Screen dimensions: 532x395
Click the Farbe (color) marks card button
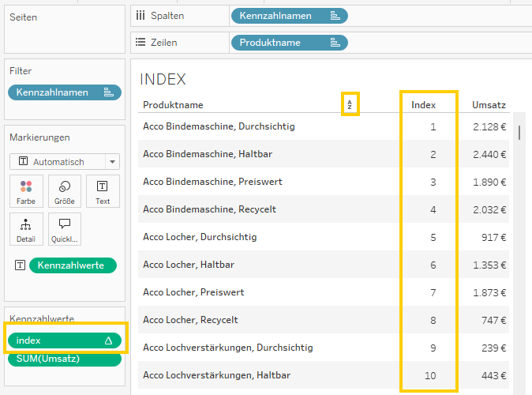[26, 191]
